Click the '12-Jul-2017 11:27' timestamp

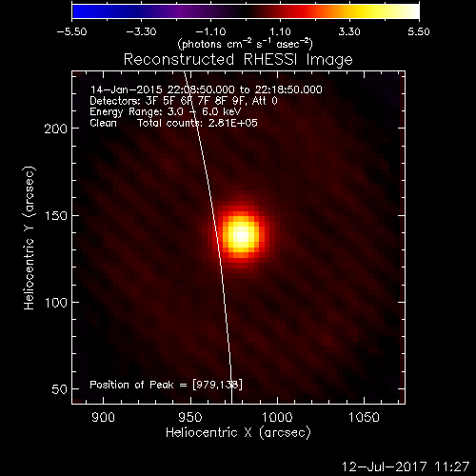click(x=406, y=466)
